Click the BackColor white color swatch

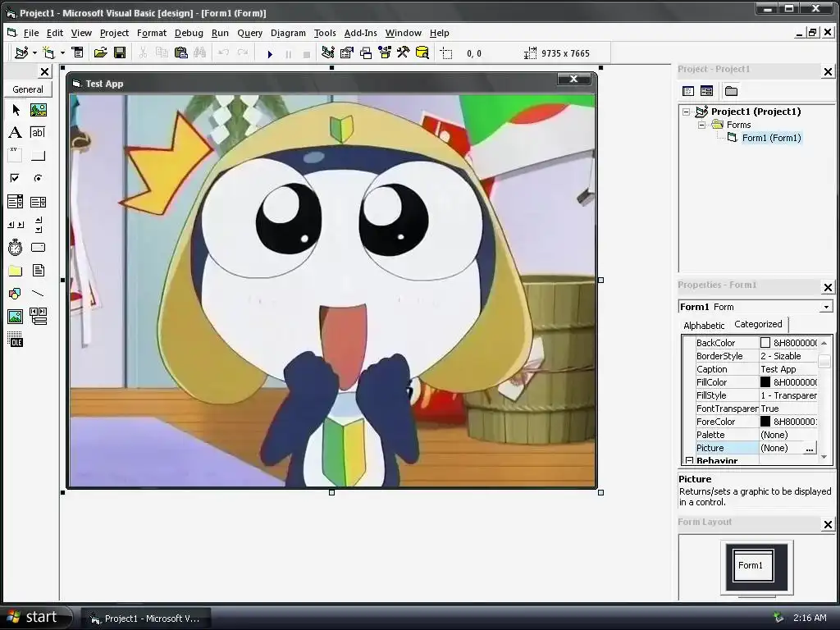[x=765, y=343]
